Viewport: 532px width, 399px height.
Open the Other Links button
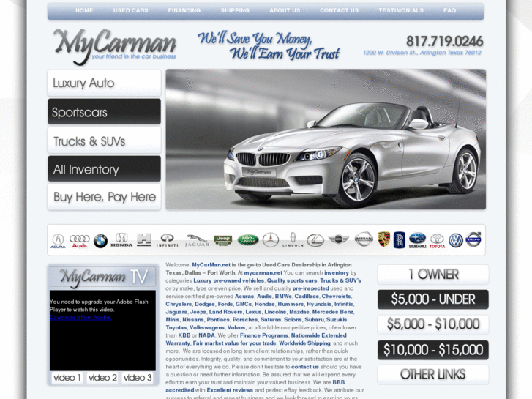pyautogui.click(x=433, y=375)
